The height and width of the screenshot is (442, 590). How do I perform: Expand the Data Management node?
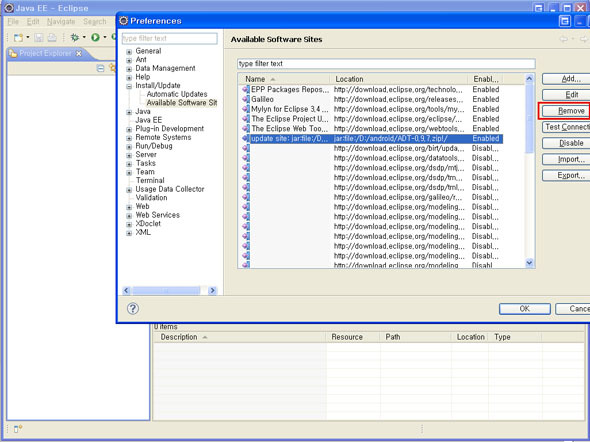click(x=129, y=69)
